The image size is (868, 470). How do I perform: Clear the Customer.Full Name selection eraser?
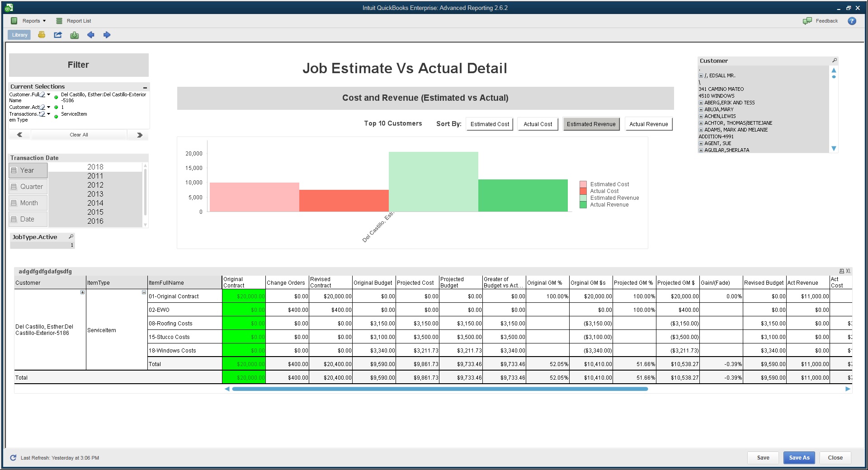(42, 94)
